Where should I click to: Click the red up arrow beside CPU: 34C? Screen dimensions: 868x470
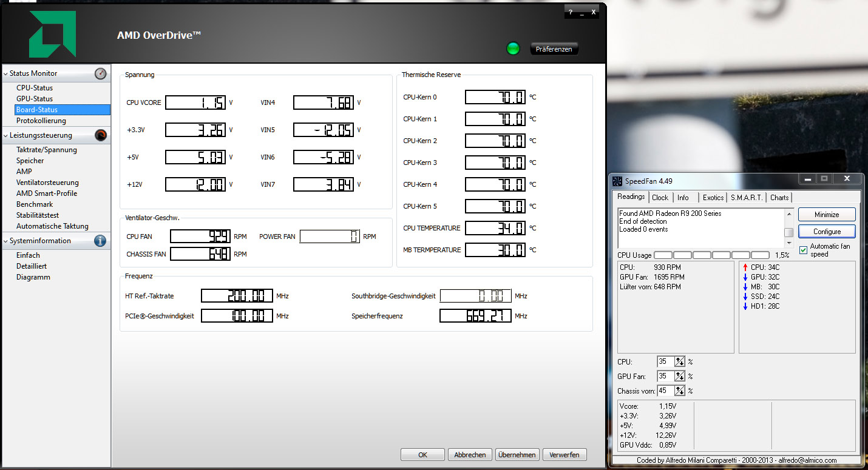(745, 267)
